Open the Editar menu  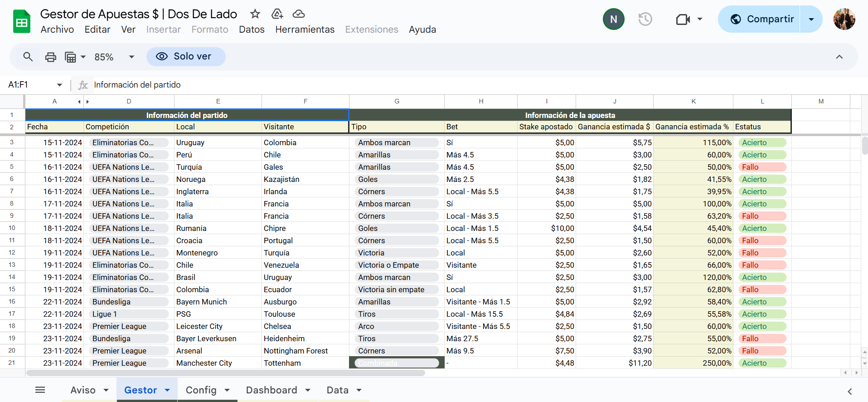(97, 29)
